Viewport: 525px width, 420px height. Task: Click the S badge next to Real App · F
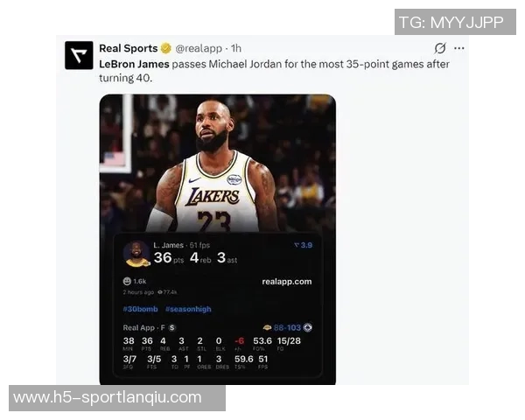tap(171, 327)
